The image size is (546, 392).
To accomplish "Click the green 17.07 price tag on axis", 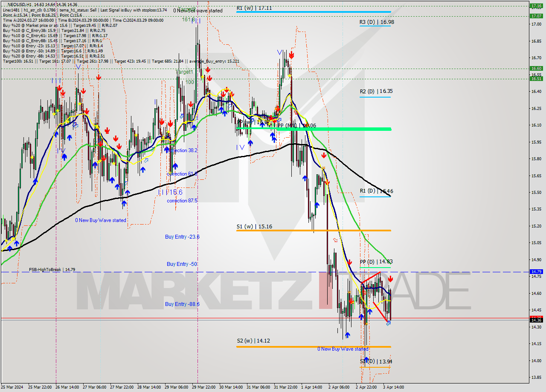I will 536,16.
